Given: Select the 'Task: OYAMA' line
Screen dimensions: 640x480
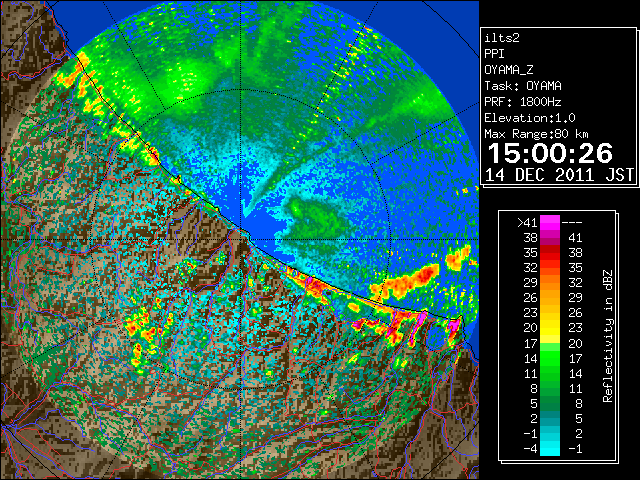Looking at the screenshot, I should 523,86.
